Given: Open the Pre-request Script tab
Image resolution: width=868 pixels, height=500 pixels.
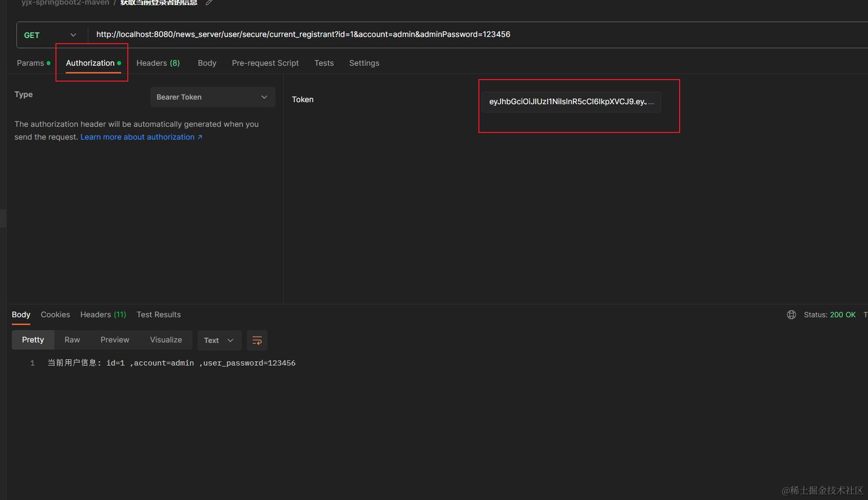Looking at the screenshot, I should click(265, 63).
